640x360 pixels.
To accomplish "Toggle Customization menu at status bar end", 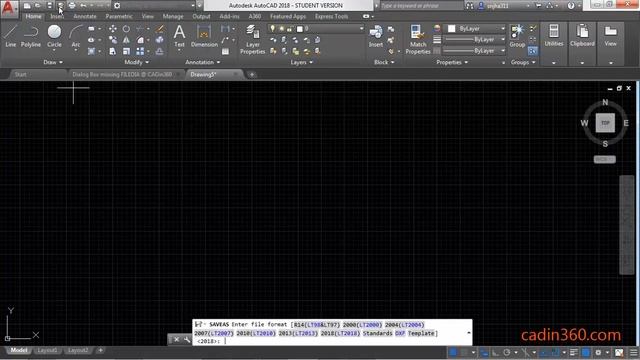I will [633, 352].
